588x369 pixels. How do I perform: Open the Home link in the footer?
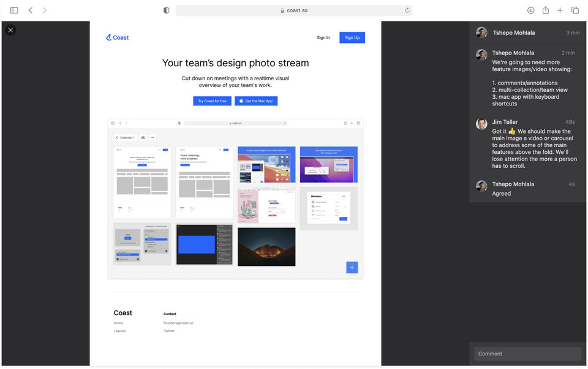coord(118,323)
